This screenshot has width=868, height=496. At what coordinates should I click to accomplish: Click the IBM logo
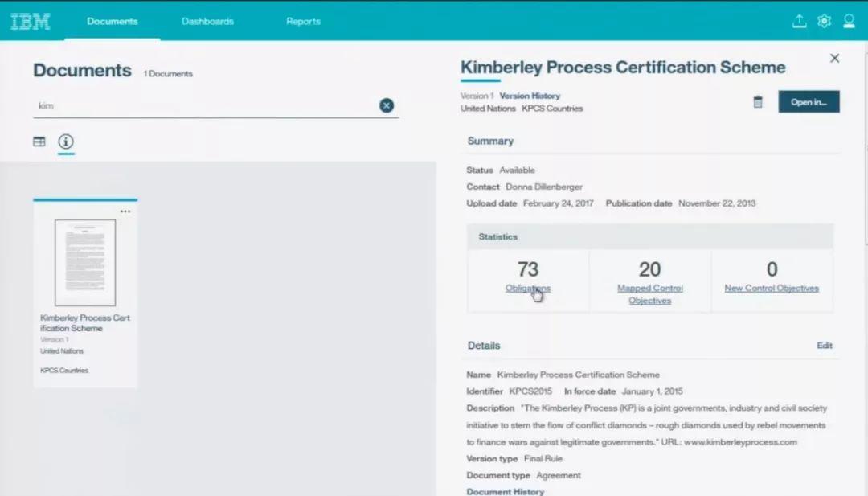click(x=31, y=21)
